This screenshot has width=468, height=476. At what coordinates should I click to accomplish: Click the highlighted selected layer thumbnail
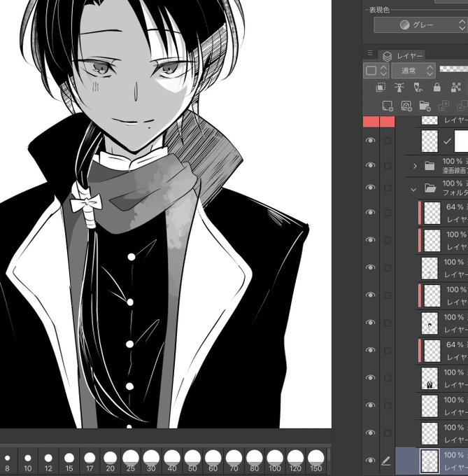[430, 461]
